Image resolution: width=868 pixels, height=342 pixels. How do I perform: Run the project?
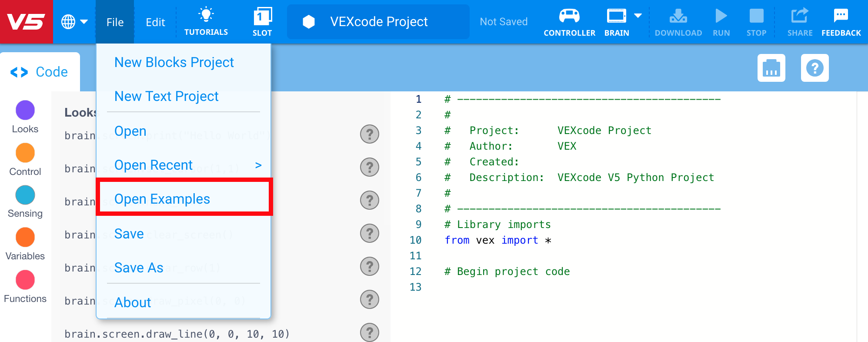(x=721, y=21)
